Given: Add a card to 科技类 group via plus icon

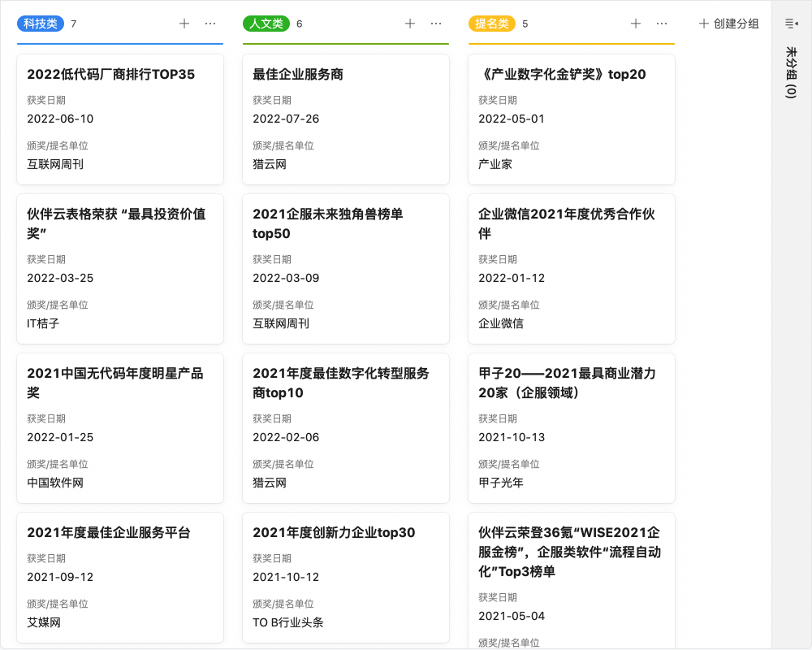Looking at the screenshot, I should point(184,24).
